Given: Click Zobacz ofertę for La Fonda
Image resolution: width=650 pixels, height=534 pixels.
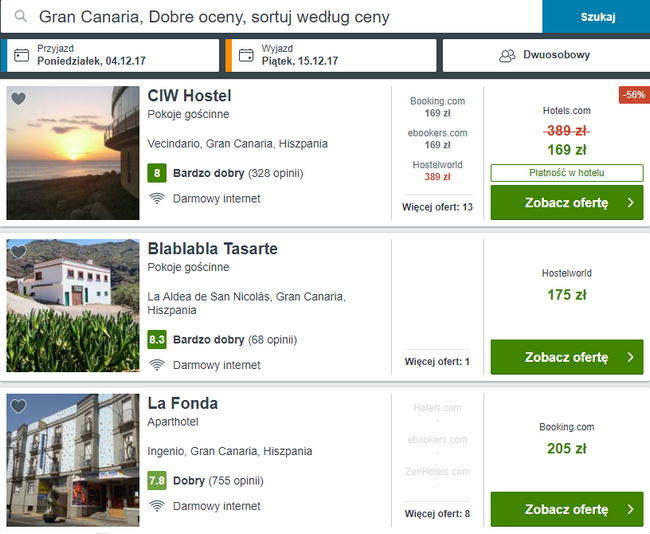Looking at the screenshot, I should [x=566, y=510].
